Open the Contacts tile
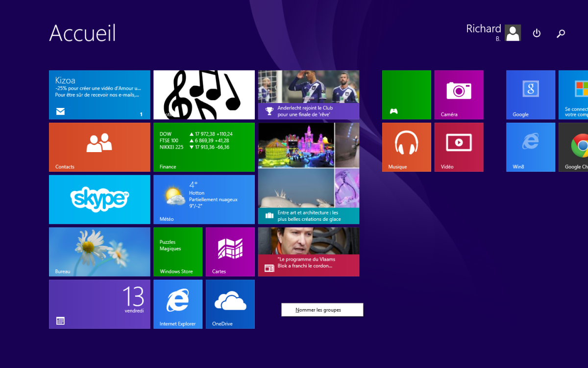Image resolution: width=588 pixels, height=368 pixels. click(x=99, y=147)
